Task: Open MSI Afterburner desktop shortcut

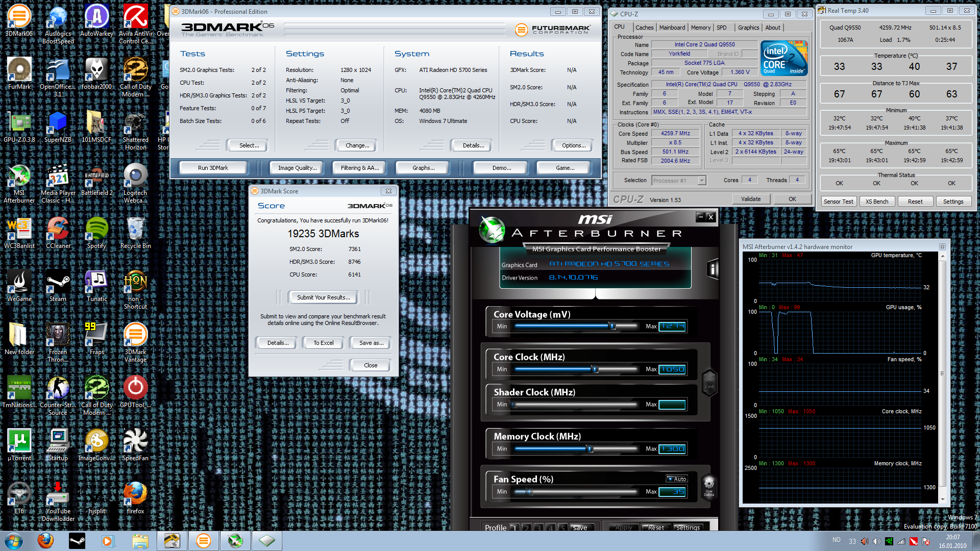Action: pyautogui.click(x=19, y=183)
